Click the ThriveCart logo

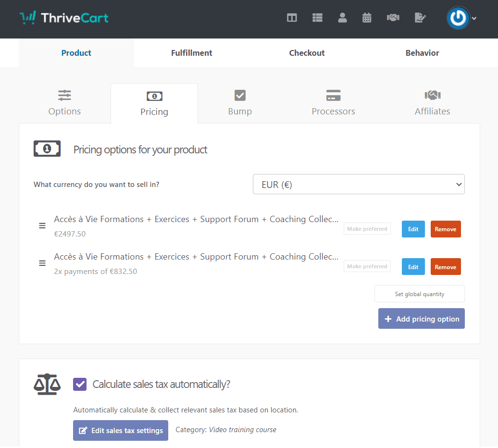tap(64, 18)
